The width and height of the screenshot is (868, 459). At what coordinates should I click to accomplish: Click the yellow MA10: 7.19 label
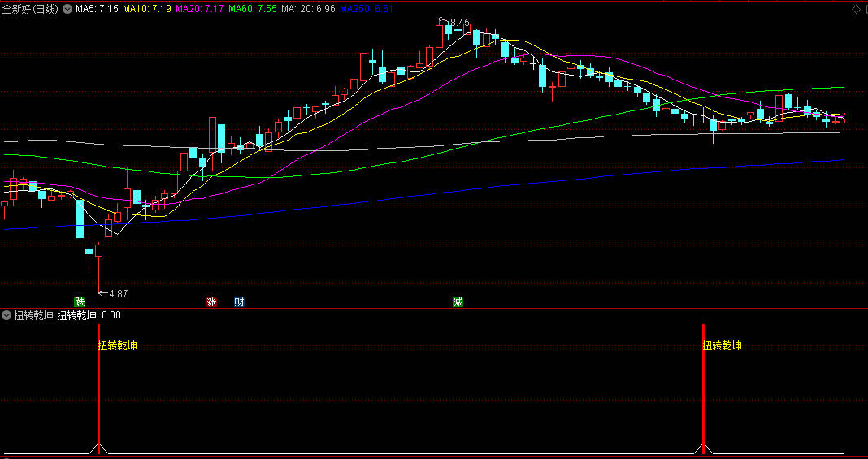pyautogui.click(x=146, y=9)
